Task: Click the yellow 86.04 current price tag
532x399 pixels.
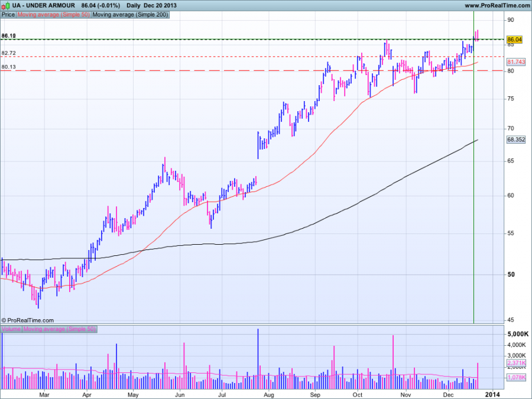Action: click(x=514, y=40)
